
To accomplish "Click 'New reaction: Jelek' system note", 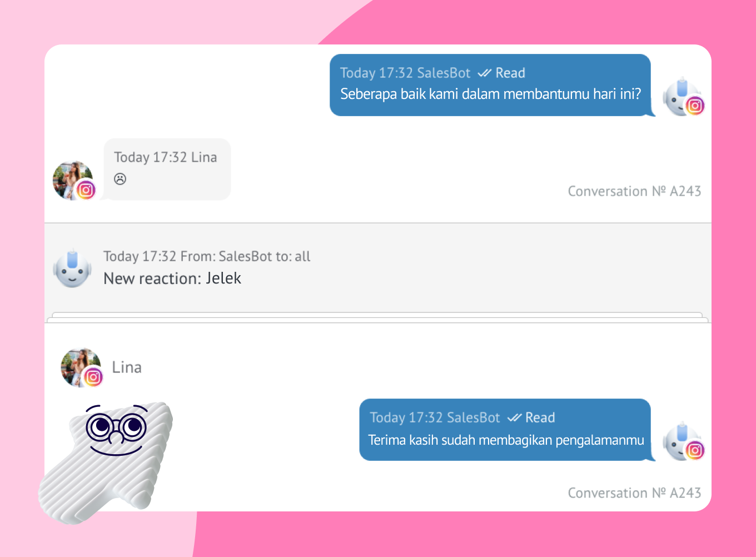I will [172, 278].
